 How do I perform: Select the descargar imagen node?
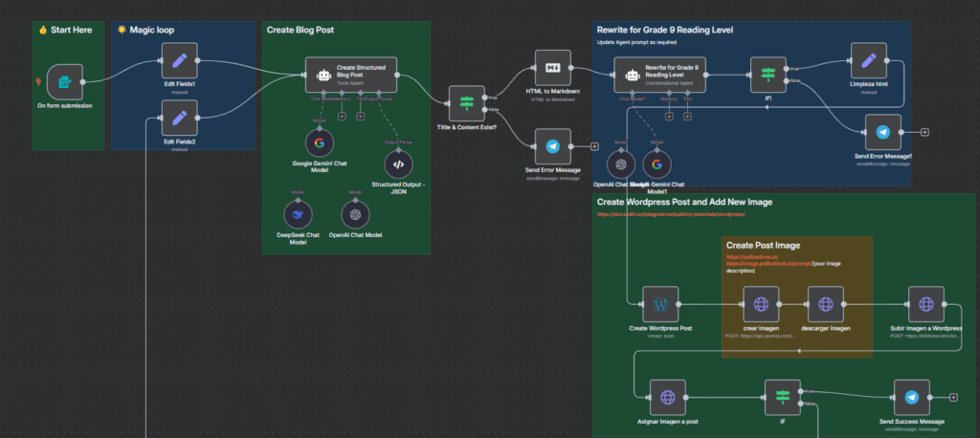[x=824, y=304]
